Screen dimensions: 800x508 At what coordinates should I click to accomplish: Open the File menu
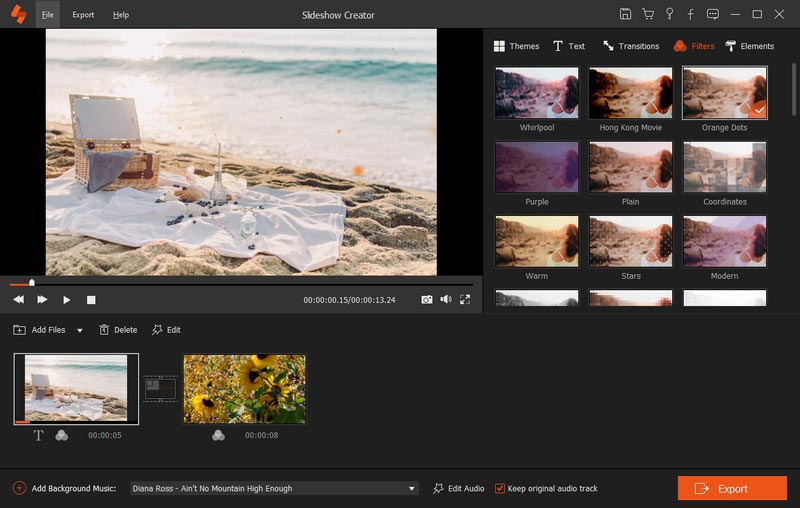tap(47, 15)
